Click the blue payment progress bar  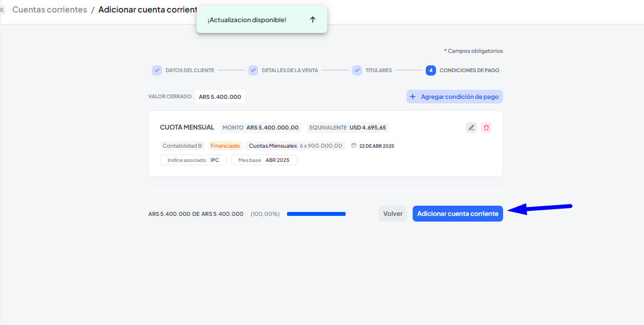point(316,214)
